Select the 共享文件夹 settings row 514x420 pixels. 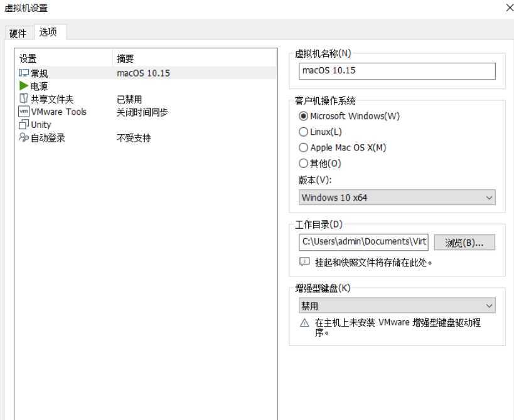click(146, 99)
